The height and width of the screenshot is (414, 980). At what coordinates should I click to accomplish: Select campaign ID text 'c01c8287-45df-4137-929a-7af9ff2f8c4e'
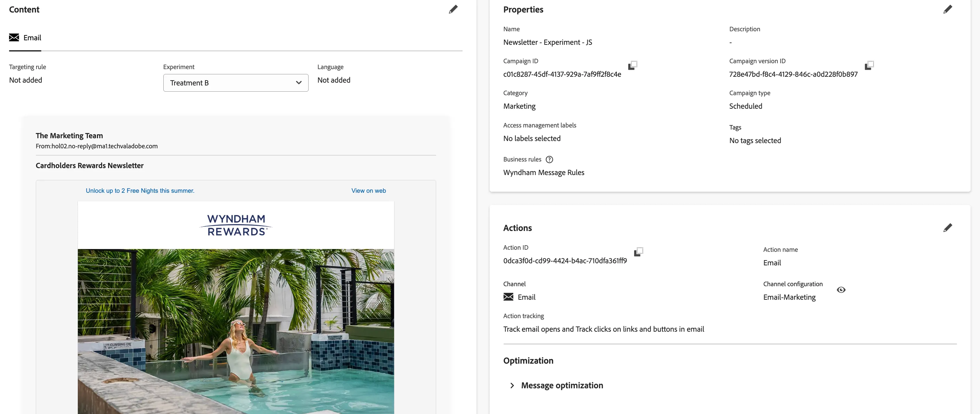point(562,74)
